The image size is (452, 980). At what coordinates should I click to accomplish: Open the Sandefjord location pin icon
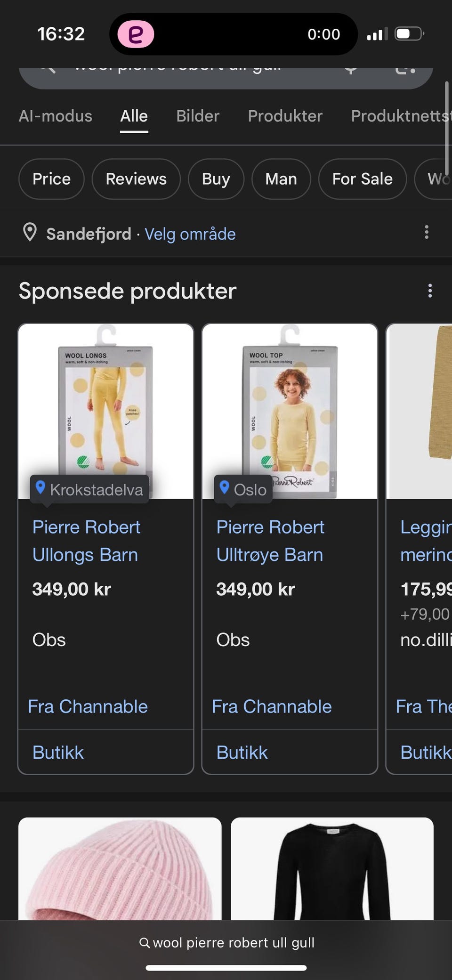30,233
